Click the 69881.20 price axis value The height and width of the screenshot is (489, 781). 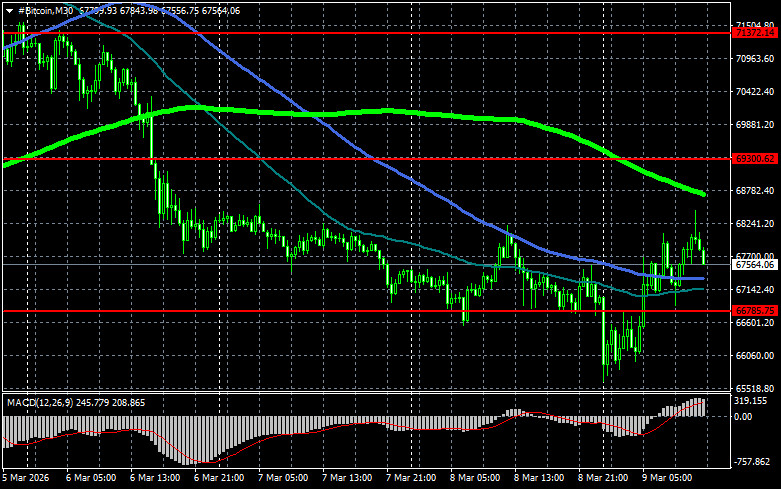click(x=755, y=124)
